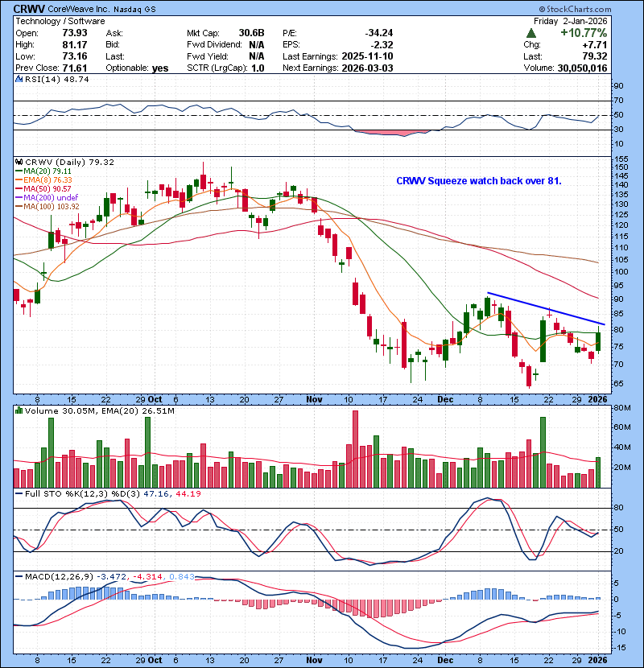Select the MA(50) 90.57 legend entry
The image size is (644, 668).
point(43,188)
